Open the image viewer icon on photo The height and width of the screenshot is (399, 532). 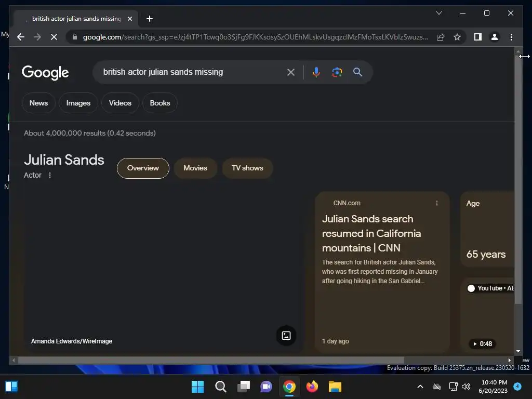pyautogui.click(x=286, y=336)
